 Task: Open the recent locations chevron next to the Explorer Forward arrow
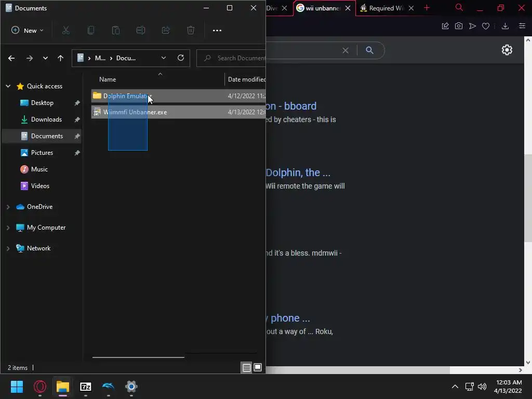[x=45, y=58]
